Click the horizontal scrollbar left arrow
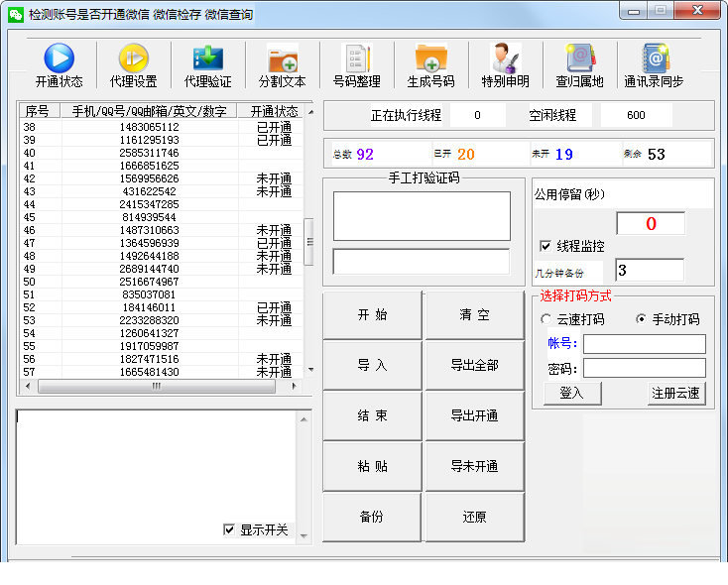728x585 pixels. pyautogui.click(x=28, y=386)
